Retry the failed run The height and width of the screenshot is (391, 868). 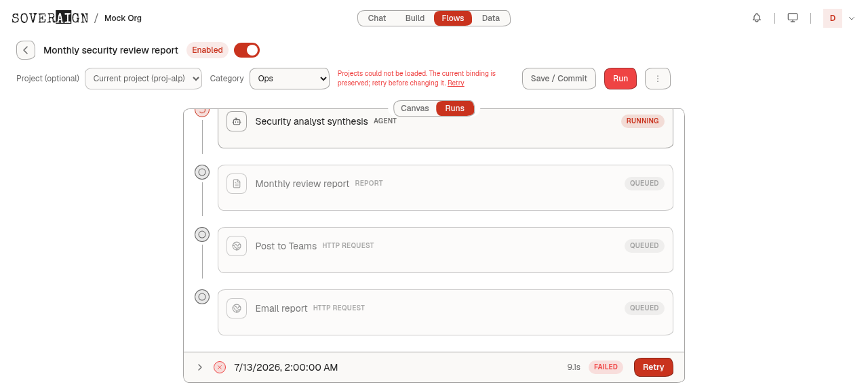(x=654, y=367)
